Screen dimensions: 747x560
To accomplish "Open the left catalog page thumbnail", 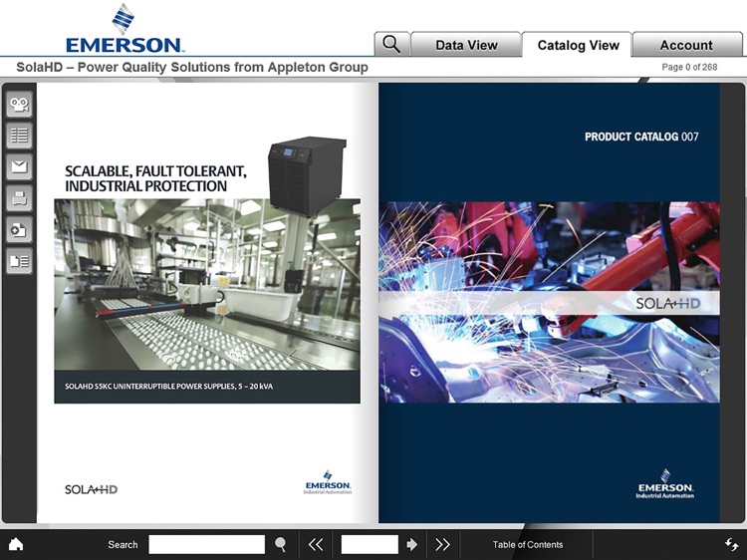I will point(207,303).
